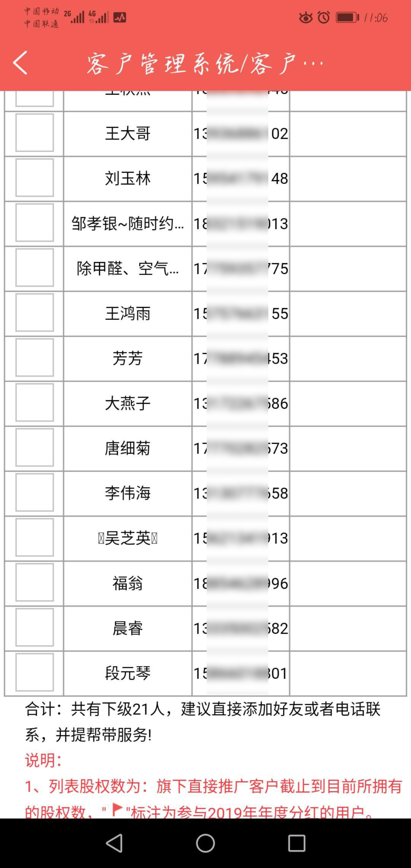
Task: Tap the red flag icon in note
Action: coord(117,809)
